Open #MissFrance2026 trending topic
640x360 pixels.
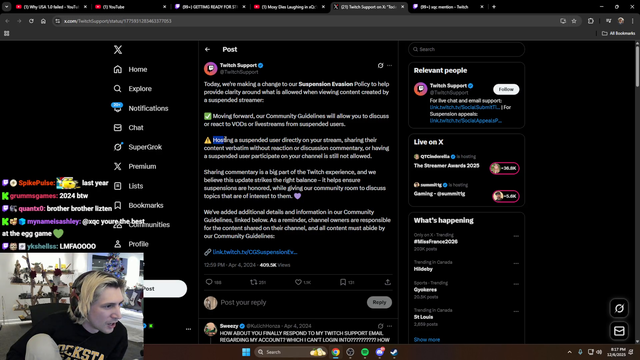(436, 242)
